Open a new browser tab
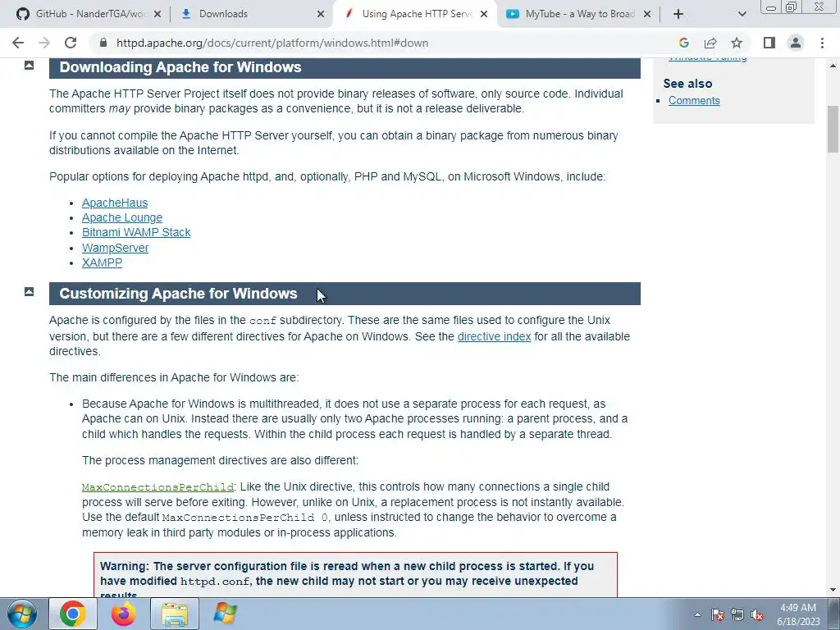This screenshot has height=630, width=840. pos(678,15)
